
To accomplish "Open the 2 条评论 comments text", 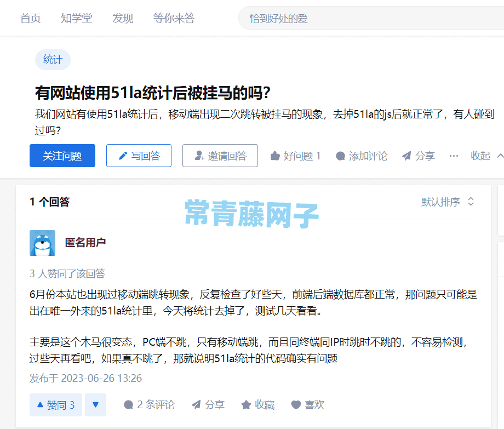I will click(x=156, y=404).
